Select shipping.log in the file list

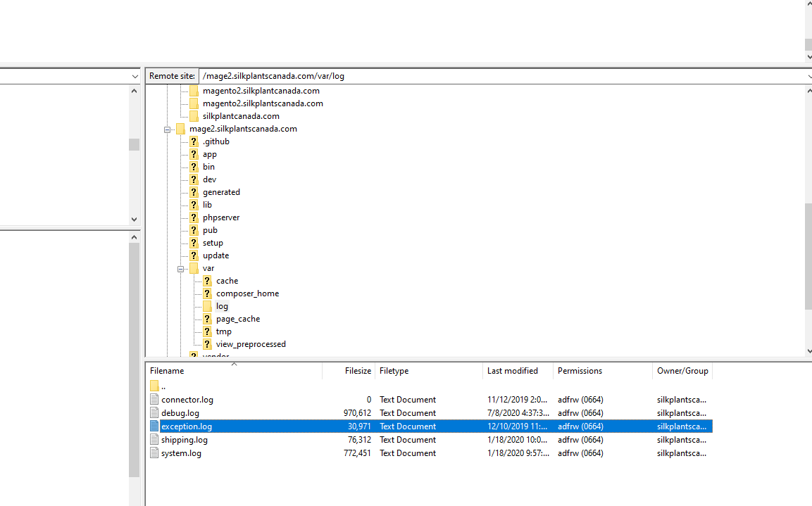183,439
